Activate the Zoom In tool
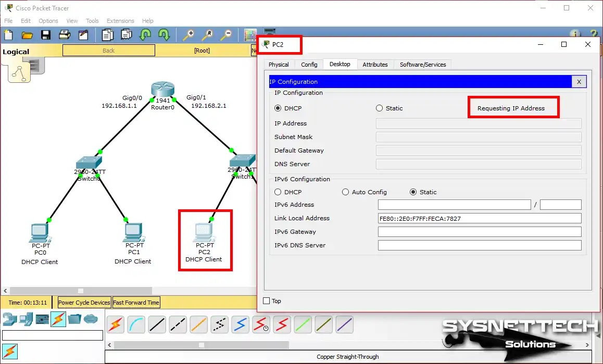Viewport: 603px width, 364px height. click(x=188, y=34)
